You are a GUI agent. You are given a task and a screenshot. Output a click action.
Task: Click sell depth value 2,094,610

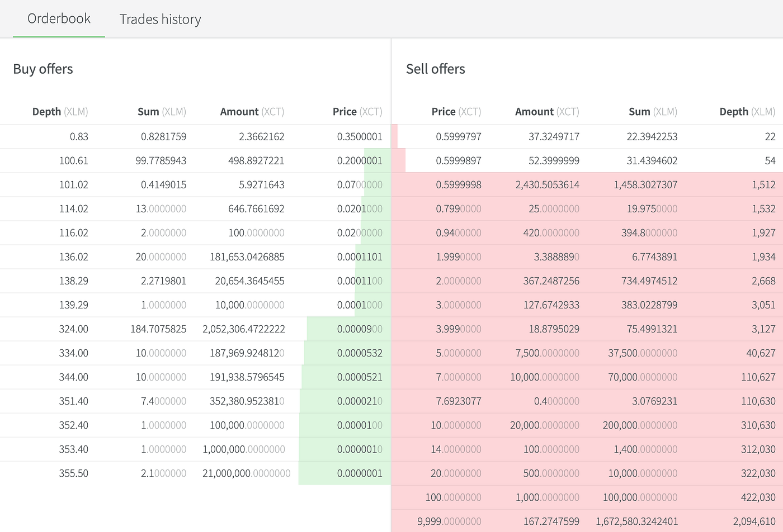pyautogui.click(x=754, y=521)
